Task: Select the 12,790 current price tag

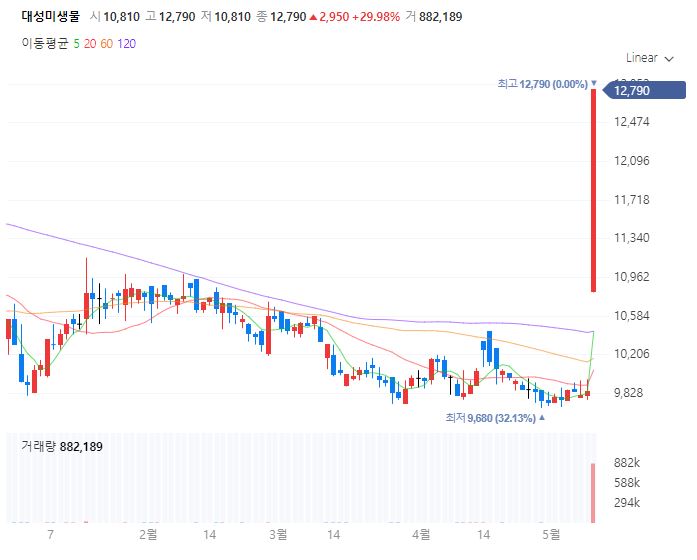Action: [x=645, y=91]
